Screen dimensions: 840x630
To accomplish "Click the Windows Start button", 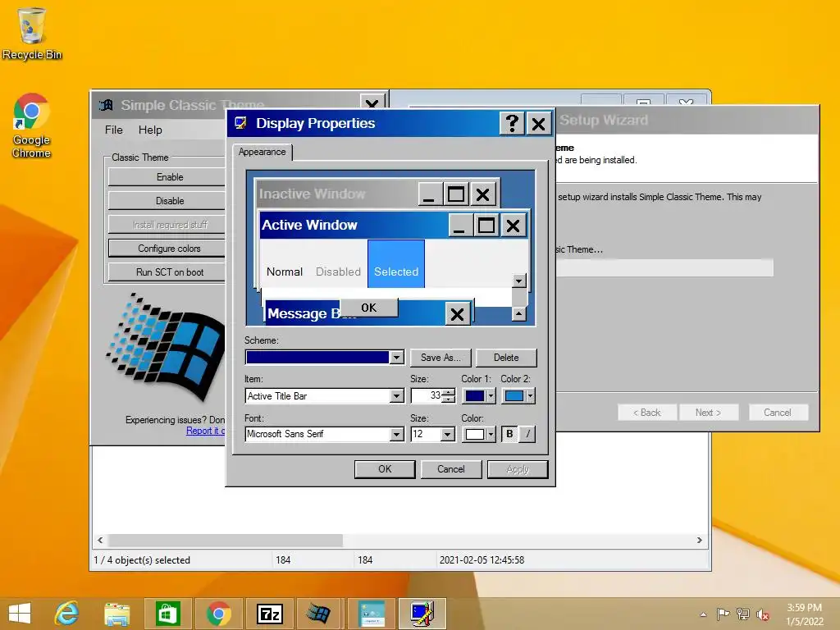I will (x=20, y=614).
